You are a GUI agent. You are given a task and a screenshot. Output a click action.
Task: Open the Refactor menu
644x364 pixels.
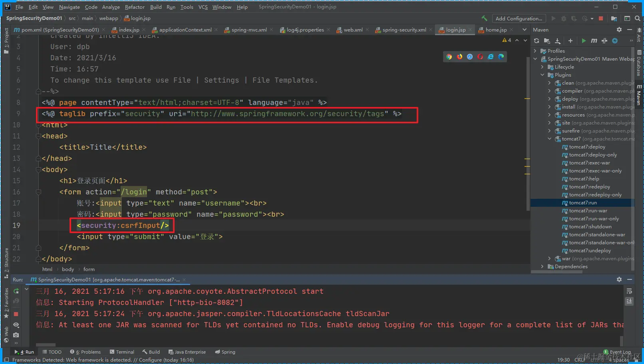135,7
